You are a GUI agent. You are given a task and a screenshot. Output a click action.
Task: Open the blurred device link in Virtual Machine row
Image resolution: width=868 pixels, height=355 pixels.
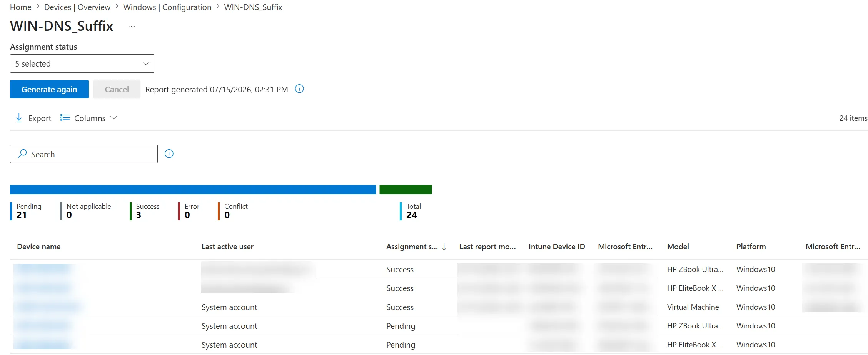tap(49, 307)
